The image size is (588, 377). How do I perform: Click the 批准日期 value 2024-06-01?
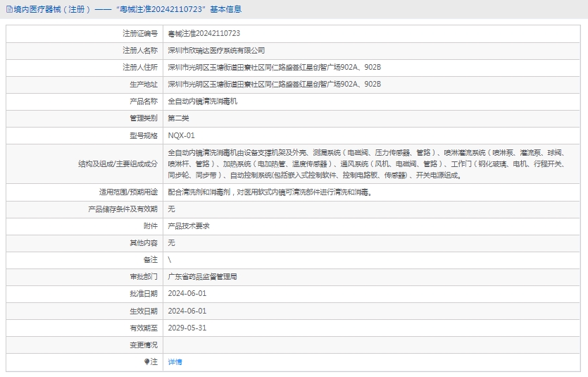pyautogui.click(x=187, y=293)
